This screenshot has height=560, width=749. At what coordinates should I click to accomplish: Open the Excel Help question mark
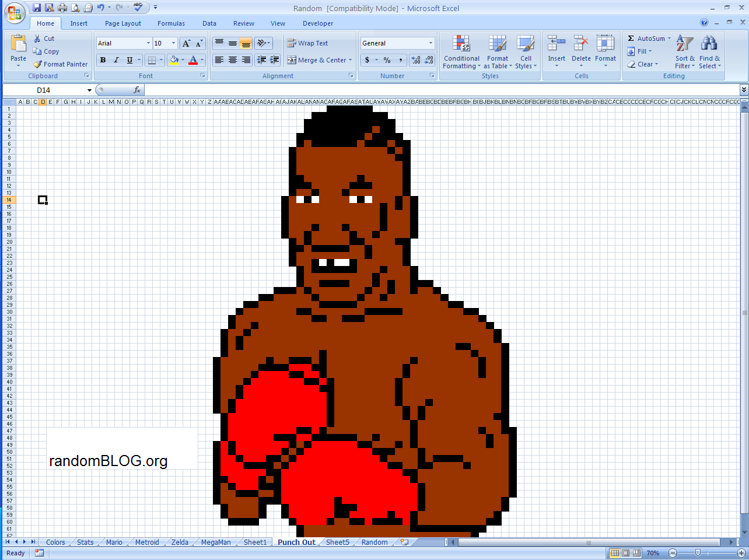point(704,23)
